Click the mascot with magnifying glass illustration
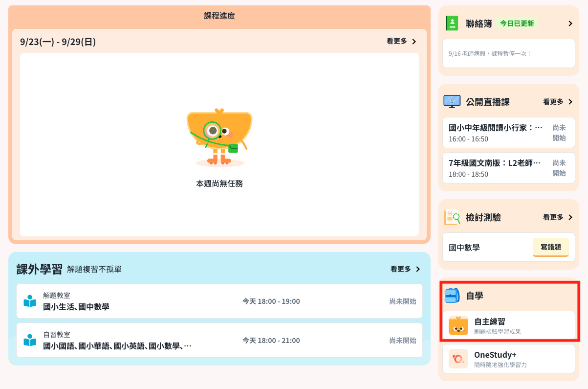Image resolution: width=588 pixels, height=389 pixels. (219, 138)
